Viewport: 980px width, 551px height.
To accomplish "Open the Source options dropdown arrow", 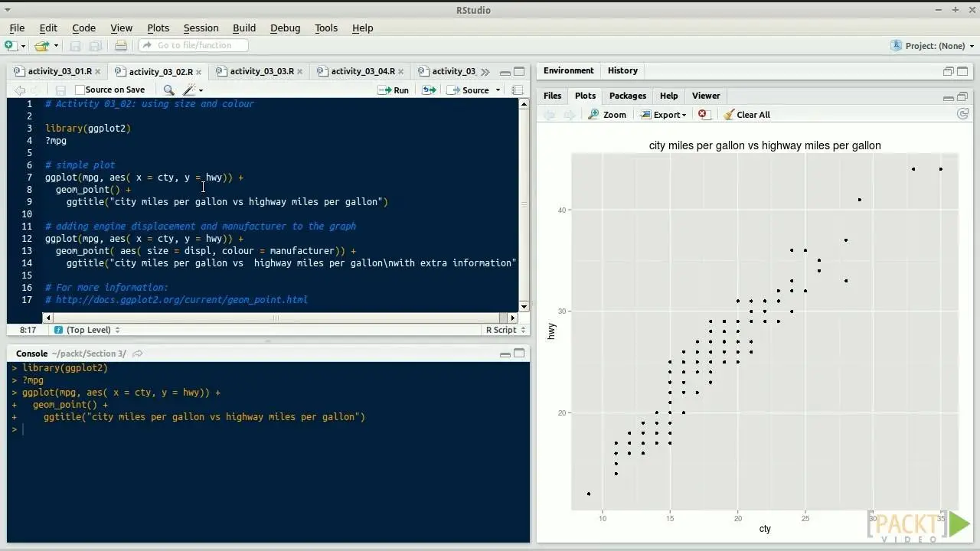I will pos(498,90).
